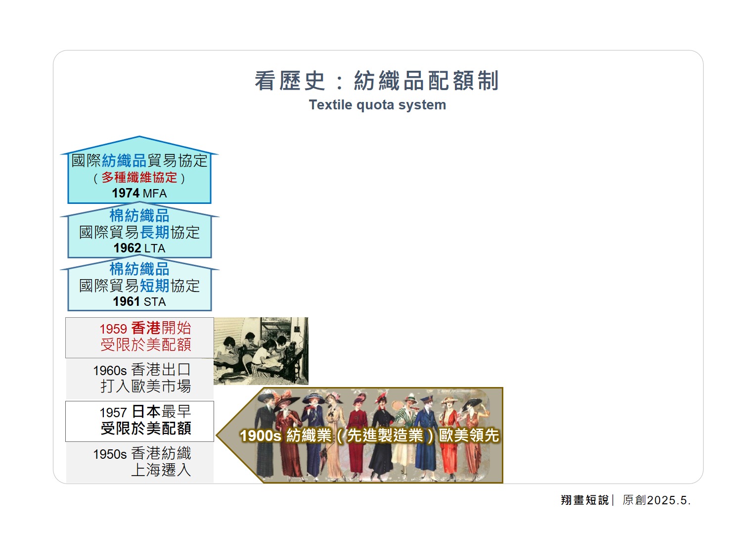
Task: Click the 1900s 紡織業 banner caption text
Action: [369, 436]
